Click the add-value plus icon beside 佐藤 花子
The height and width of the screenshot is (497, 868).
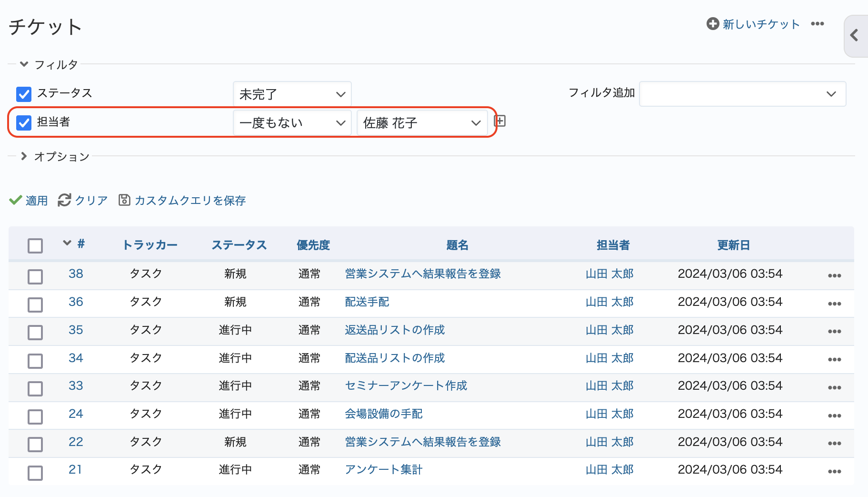pyautogui.click(x=500, y=121)
